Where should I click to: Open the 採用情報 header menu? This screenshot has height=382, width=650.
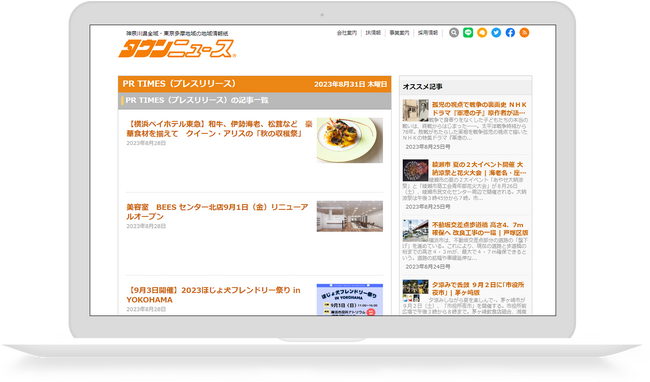tap(428, 33)
